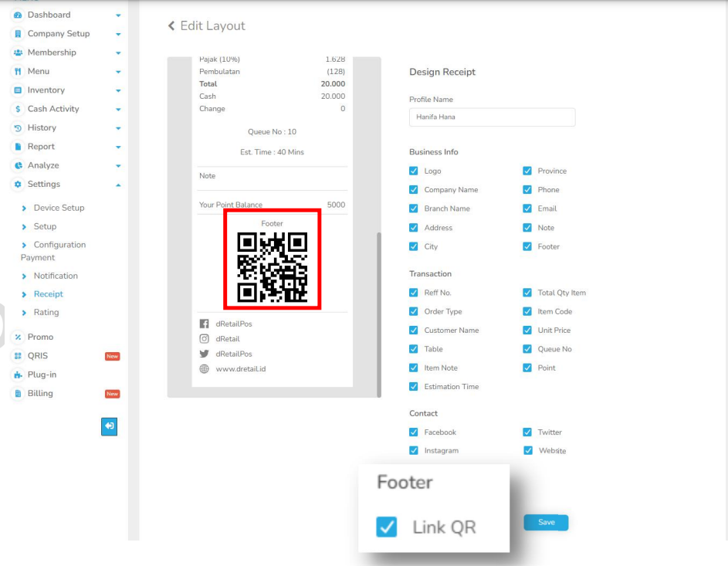Click the www.dretail.id link text

tap(241, 369)
